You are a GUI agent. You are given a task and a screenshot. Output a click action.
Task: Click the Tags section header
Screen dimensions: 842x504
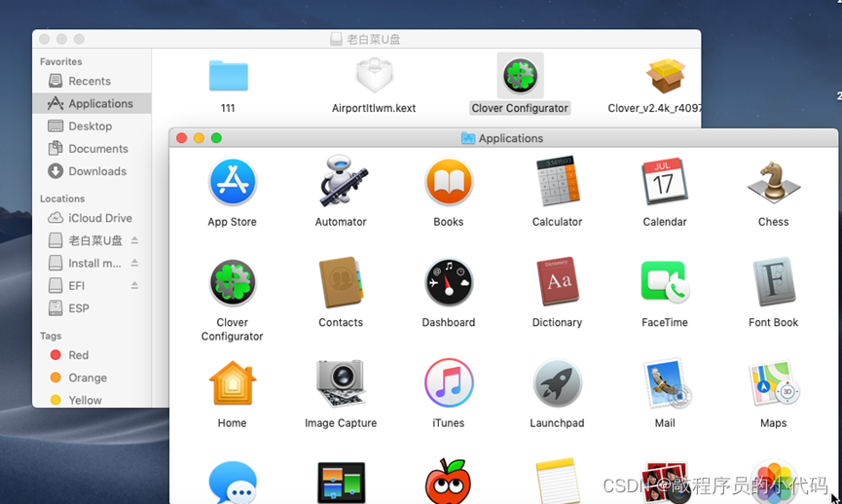coord(51,336)
